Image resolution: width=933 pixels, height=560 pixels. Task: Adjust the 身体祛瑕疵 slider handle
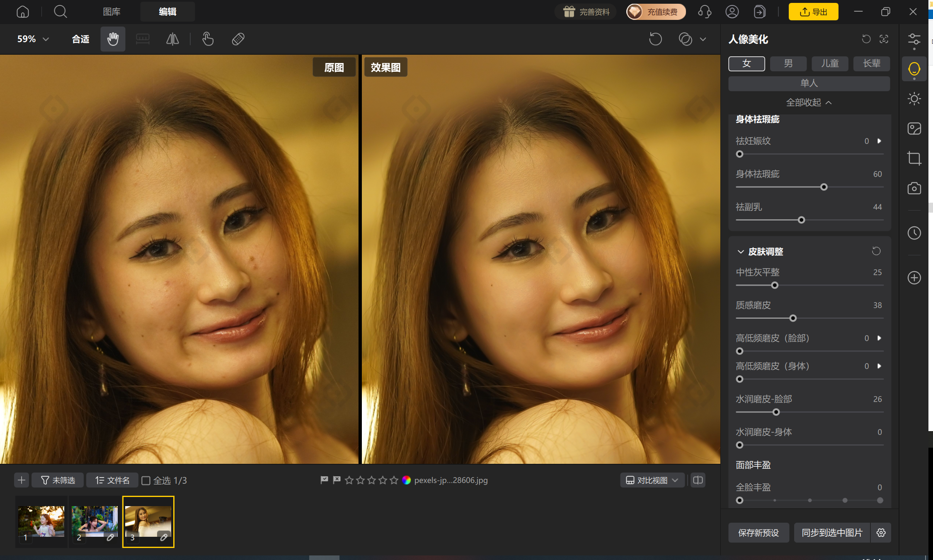coord(824,187)
